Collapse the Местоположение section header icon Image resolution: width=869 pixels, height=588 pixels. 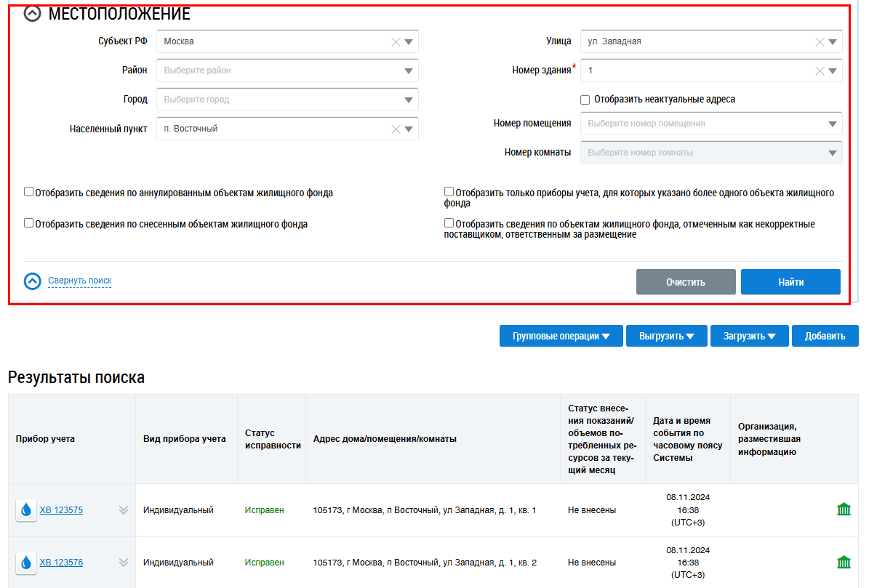pyautogui.click(x=33, y=14)
